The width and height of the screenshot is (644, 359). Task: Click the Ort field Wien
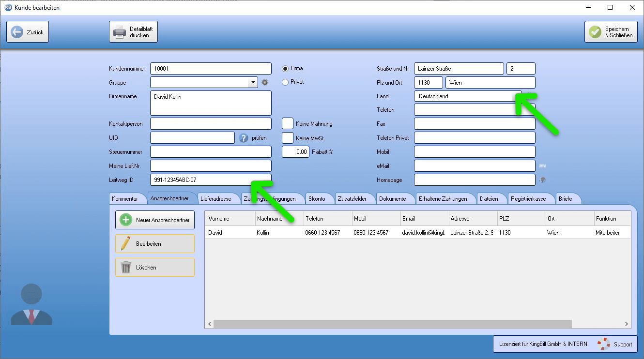coord(491,83)
